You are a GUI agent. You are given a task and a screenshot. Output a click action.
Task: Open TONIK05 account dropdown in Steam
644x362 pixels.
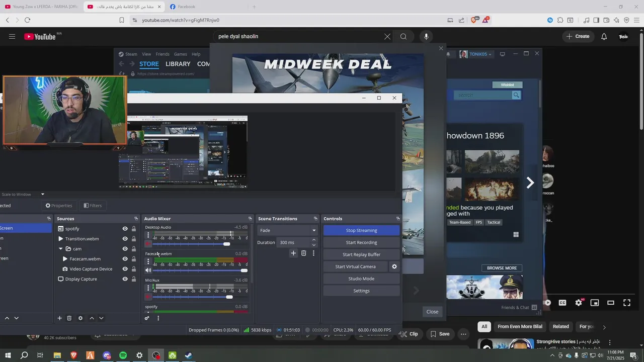pos(475,54)
